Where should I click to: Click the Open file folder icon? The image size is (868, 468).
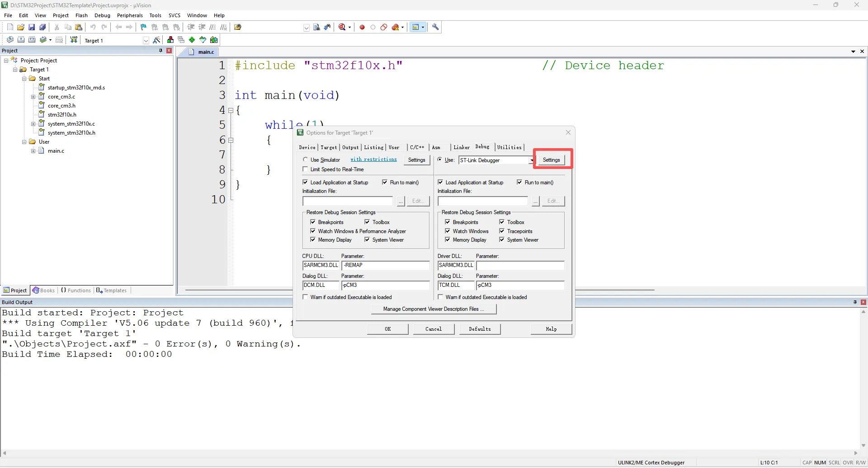(x=21, y=27)
